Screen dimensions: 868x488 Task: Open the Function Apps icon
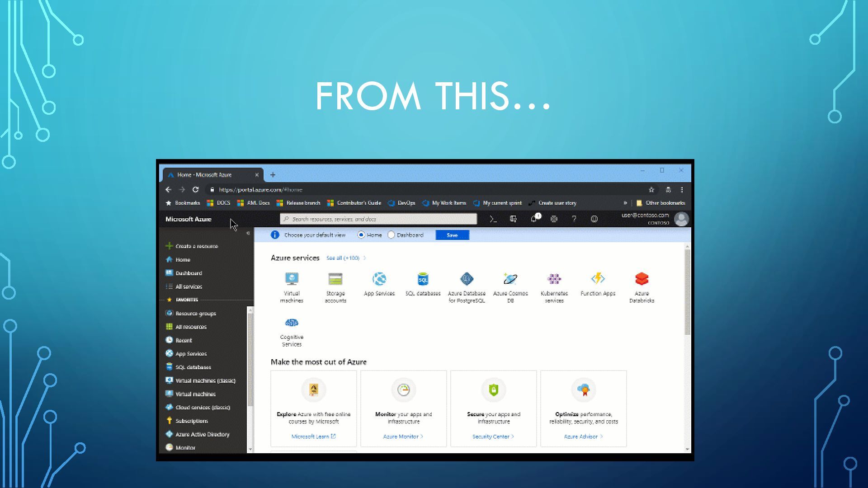598,279
